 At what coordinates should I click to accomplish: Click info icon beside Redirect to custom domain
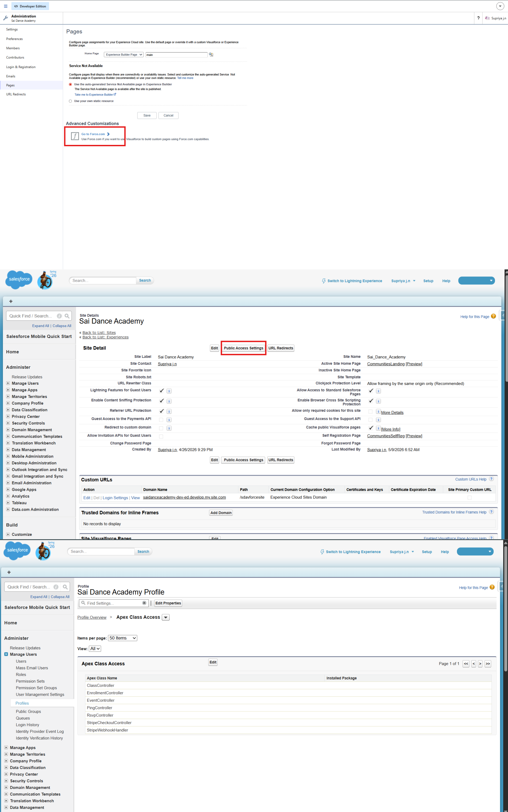(169, 428)
